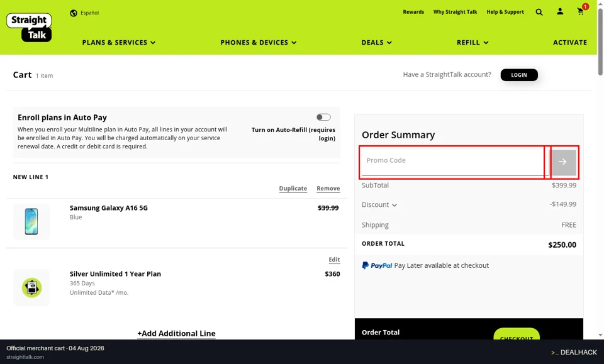The image size is (604, 364).
Task: Click the Samsung Galaxy A16 phone thumbnail
Action: [x=31, y=222]
